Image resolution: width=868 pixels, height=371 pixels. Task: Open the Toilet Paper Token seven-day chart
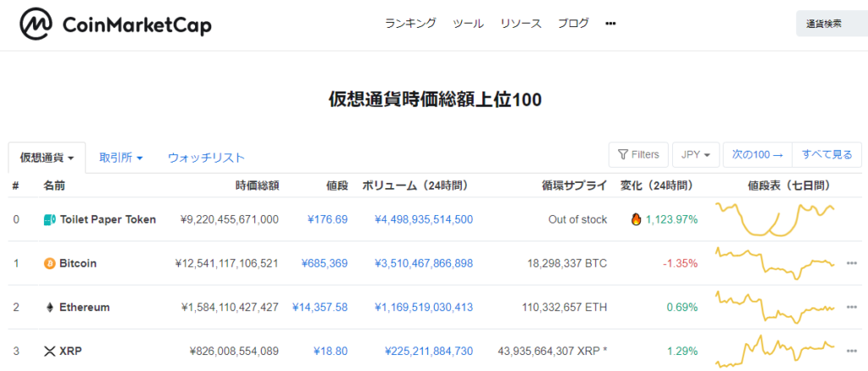[x=776, y=219]
